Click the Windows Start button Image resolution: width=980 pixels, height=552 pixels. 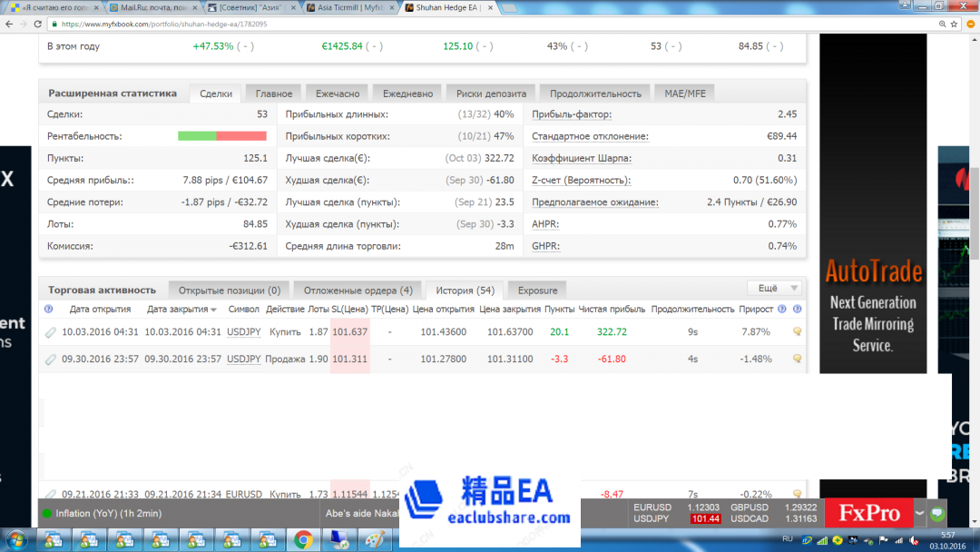tap(16, 540)
